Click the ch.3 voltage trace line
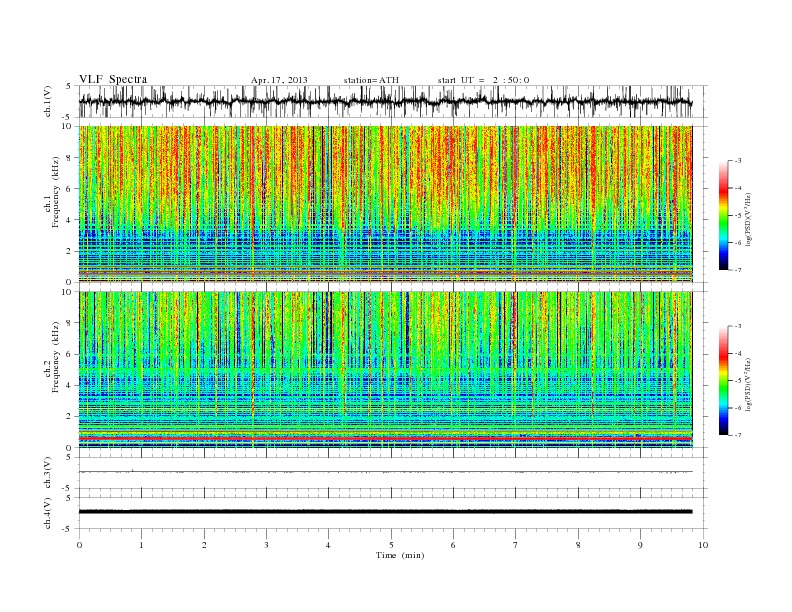 point(385,472)
